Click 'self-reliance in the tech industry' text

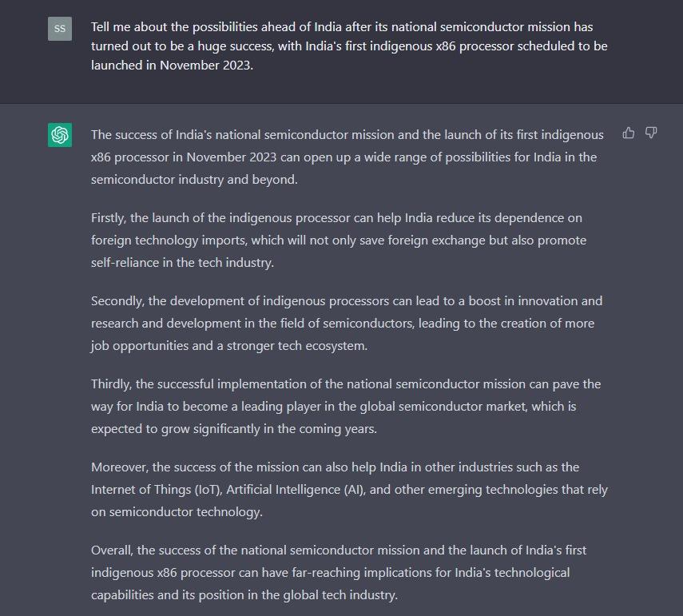pyautogui.click(x=182, y=263)
